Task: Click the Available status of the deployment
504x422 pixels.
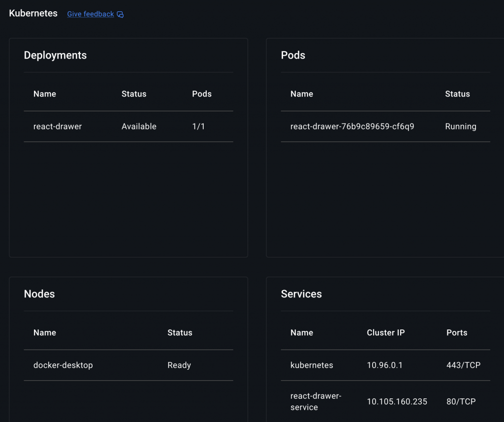Action: 139,127
